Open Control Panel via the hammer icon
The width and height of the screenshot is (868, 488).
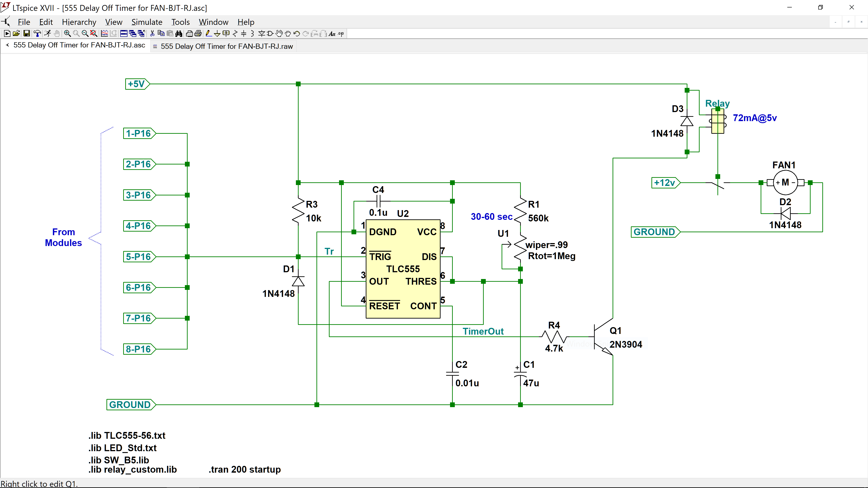pyautogui.click(x=37, y=34)
